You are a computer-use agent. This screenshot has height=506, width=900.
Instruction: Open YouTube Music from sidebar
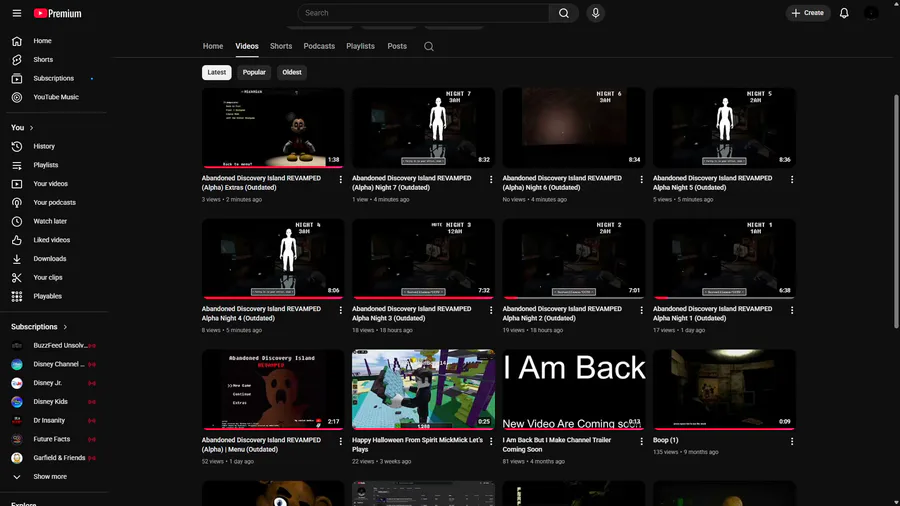click(x=55, y=97)
